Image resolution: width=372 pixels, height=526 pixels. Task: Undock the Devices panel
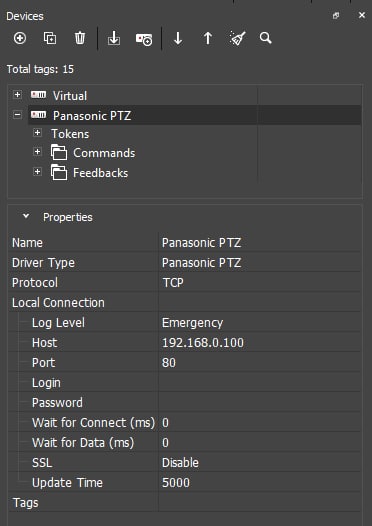point(336,15)
